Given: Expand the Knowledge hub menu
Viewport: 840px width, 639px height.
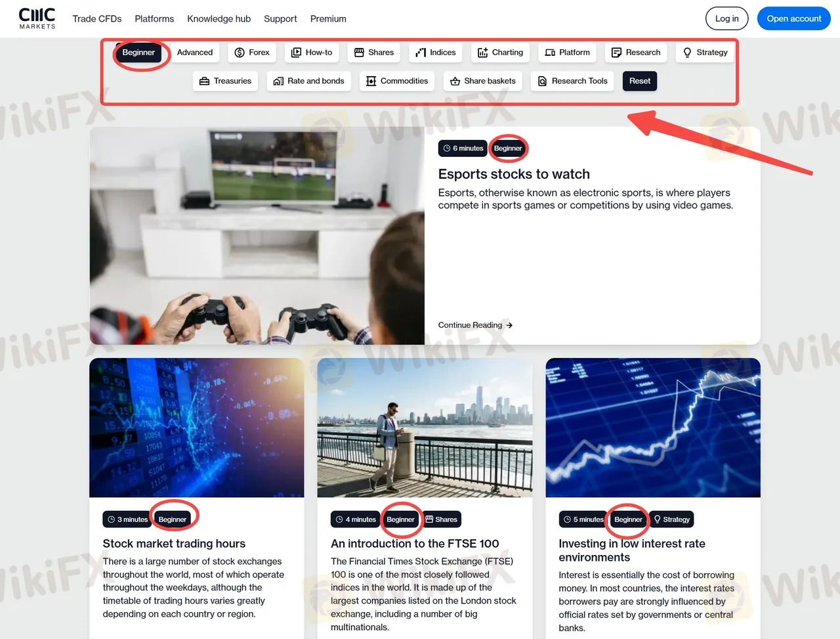Looking at the screenshot, I should tap(219, 19).
